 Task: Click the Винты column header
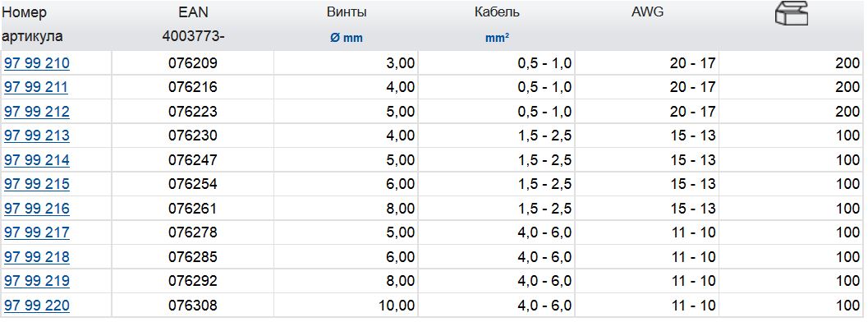[x=347, y=12]
